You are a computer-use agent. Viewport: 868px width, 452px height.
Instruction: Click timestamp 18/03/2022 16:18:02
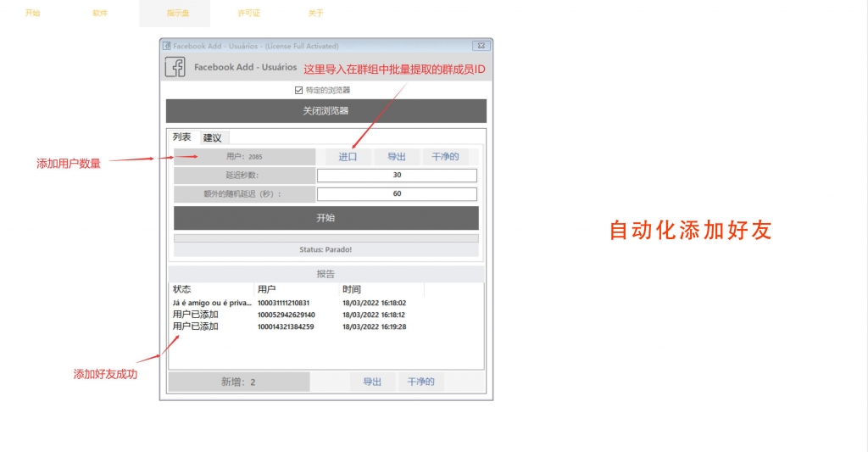(374, 303)
